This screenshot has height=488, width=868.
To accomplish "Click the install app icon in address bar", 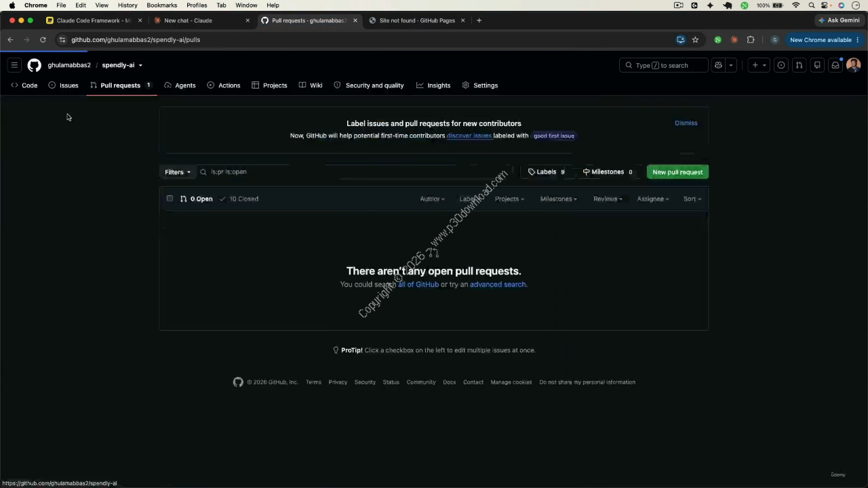I will coord(681,40).
